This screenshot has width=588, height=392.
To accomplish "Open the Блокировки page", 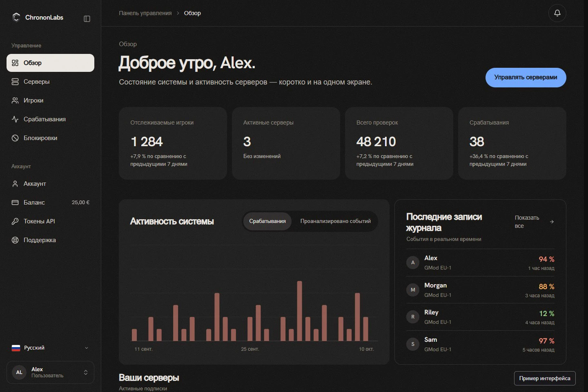I will click(50, 138).
